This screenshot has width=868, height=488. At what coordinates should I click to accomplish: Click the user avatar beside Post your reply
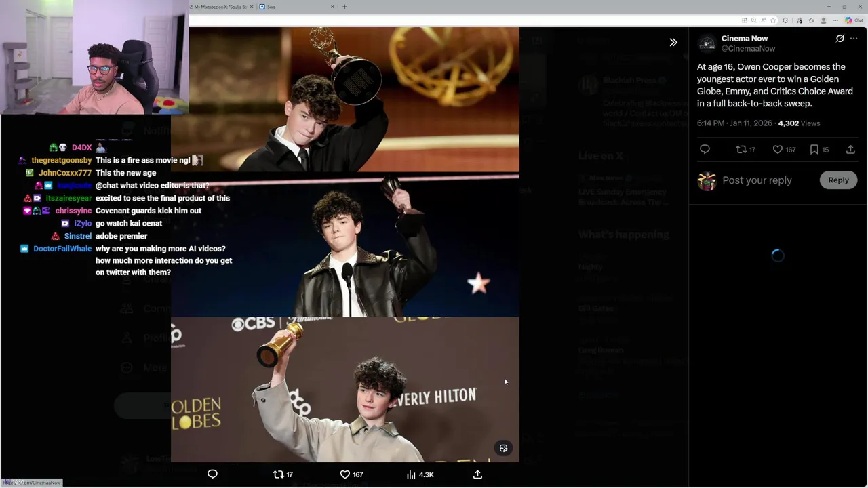[707, 181]
